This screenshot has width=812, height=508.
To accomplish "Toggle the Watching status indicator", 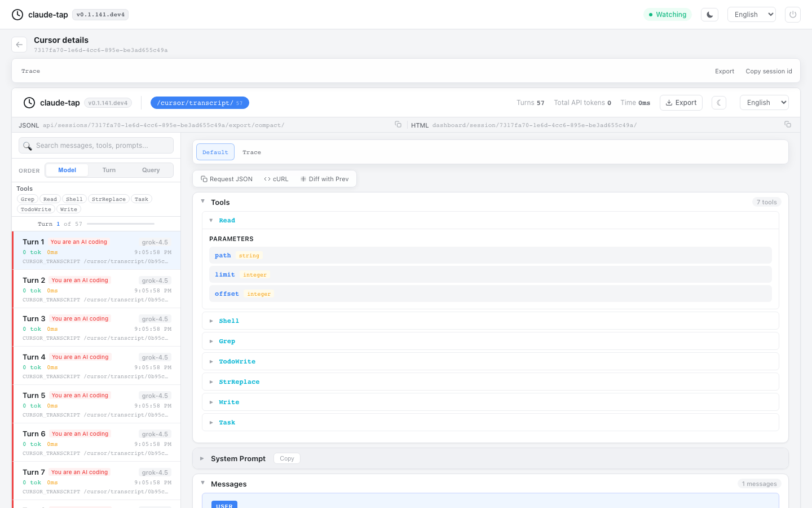I will click(668, 15).
